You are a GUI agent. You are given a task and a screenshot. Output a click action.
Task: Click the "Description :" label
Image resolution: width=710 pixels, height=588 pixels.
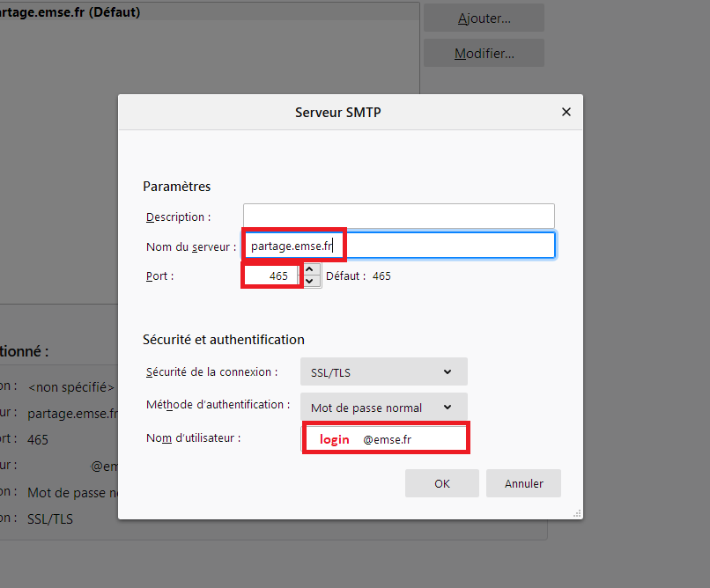coord(178,217)
